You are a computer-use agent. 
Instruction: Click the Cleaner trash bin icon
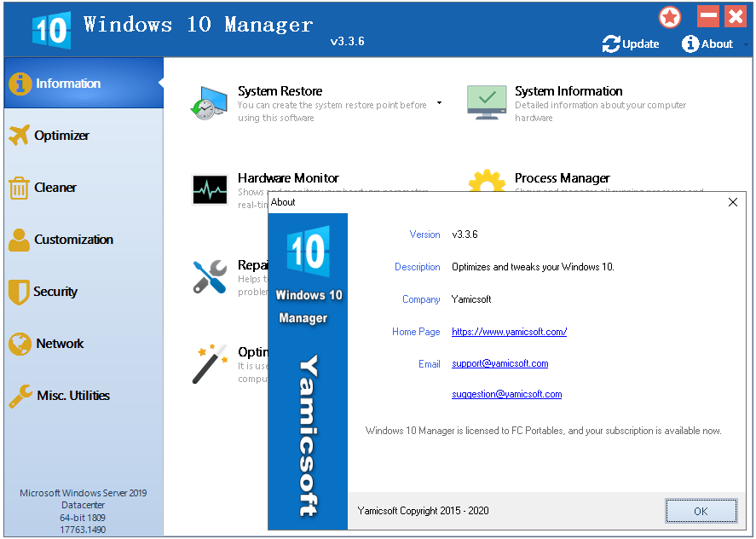tap(19, 188)
